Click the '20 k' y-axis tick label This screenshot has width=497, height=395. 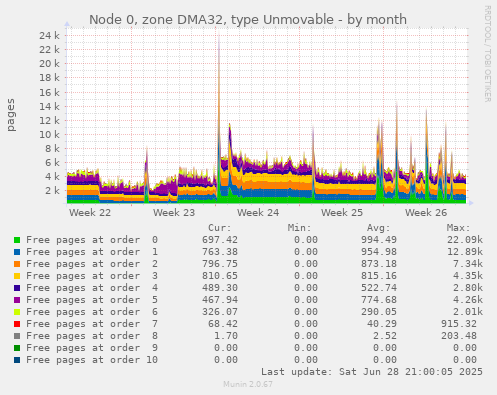click(49, 64)
